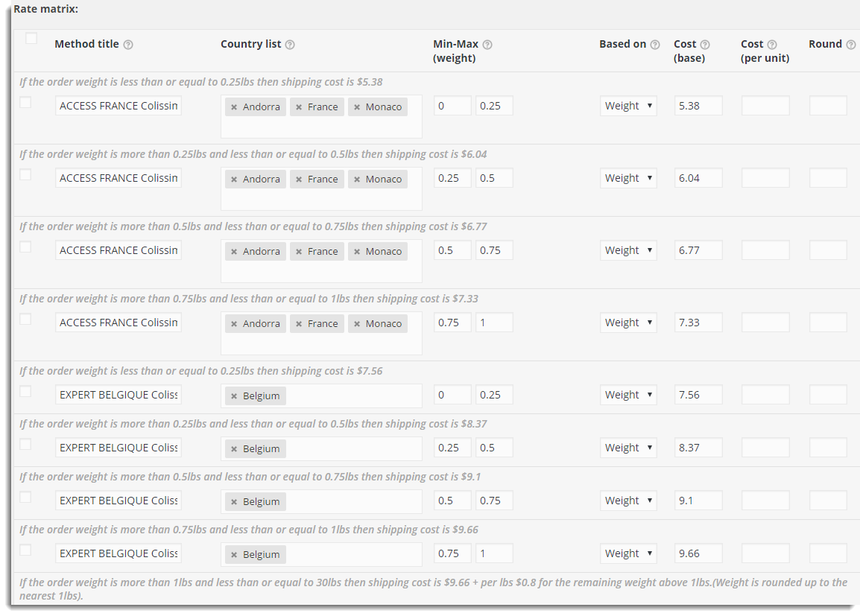Click the Round field in the $7.33 row

pyautogui.click(x=828, y=323)
